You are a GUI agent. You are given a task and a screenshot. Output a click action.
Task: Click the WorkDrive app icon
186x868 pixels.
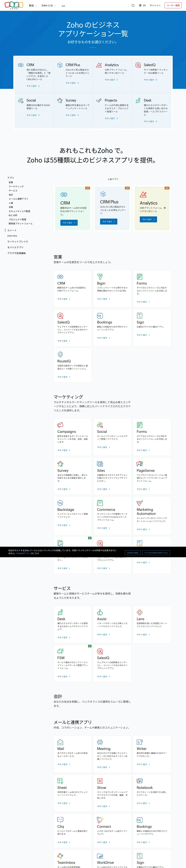[100, 856]
